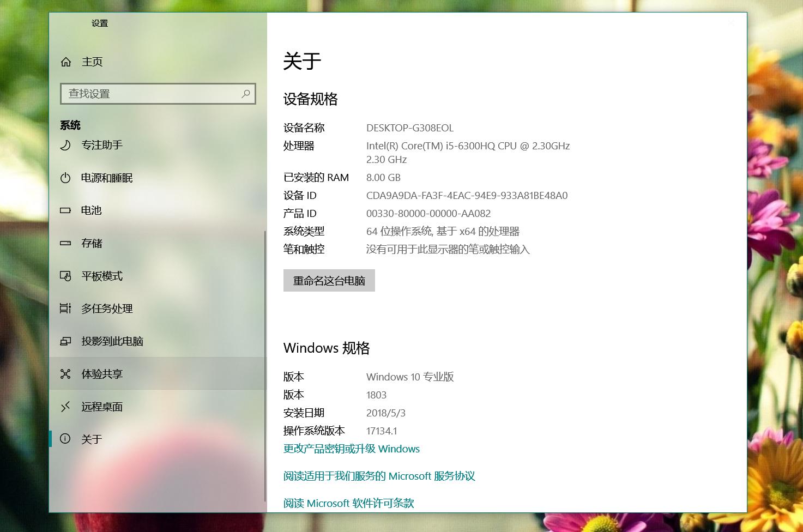Open the 电源和睡眠 settings page

click(107, 178)
